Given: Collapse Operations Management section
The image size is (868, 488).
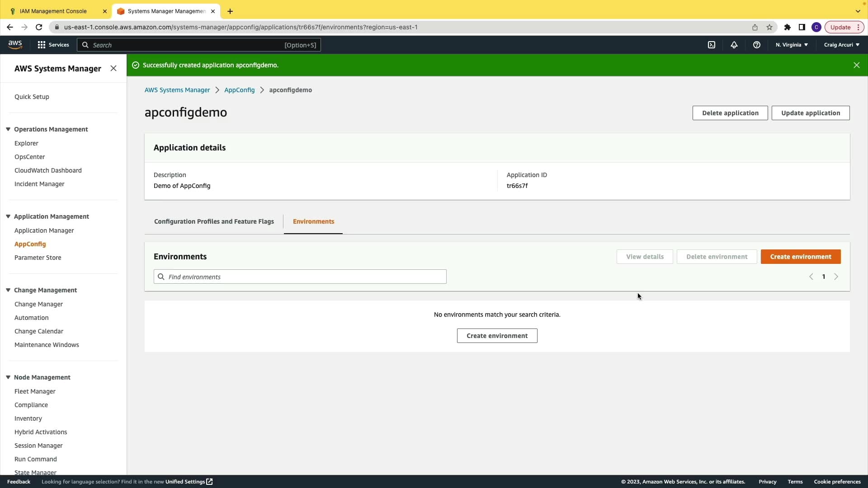Looking at the screenshot, I should [x=8, y=129].
